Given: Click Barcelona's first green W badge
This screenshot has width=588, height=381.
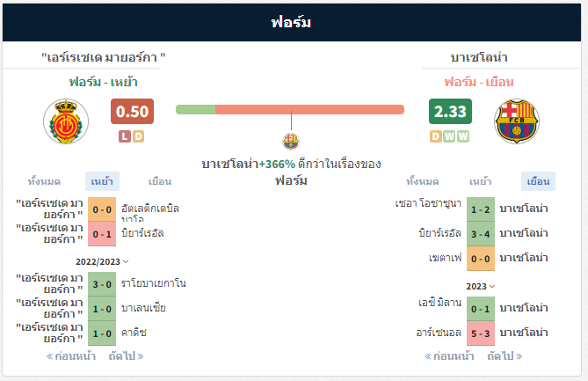Looking at the screenshot, I should click(449, 136).
